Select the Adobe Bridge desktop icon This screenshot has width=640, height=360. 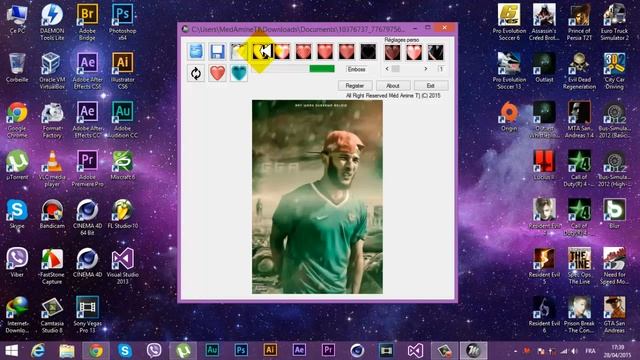[87, 22]
